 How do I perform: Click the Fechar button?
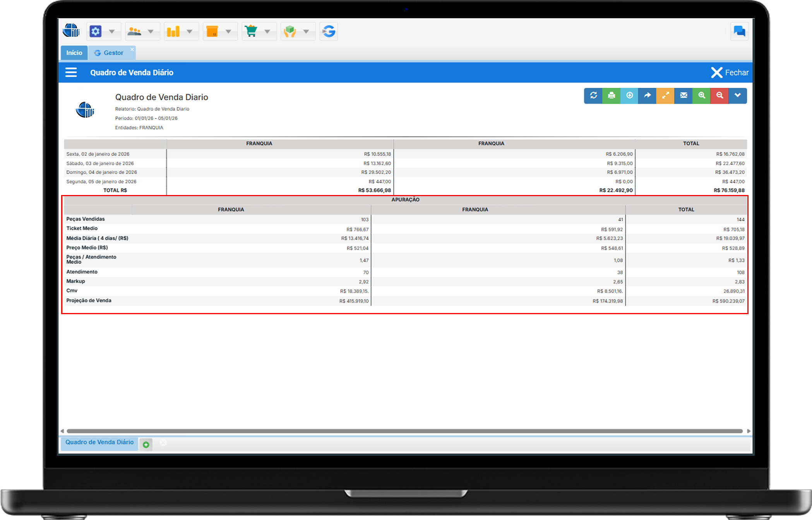point(729,73)
